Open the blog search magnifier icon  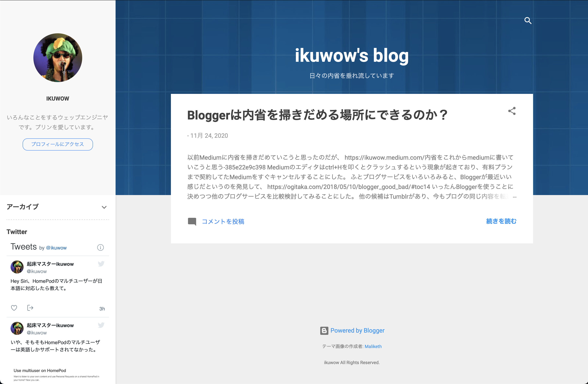(x=528, y=21)
